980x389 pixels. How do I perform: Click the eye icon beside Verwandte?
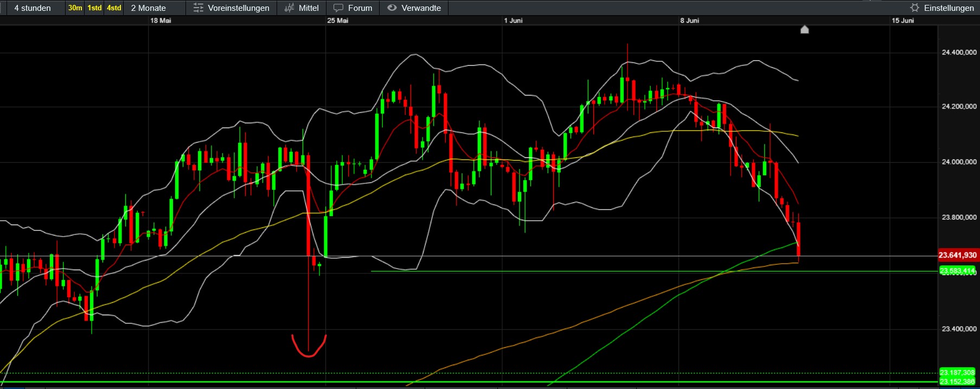tap(392, 8)
